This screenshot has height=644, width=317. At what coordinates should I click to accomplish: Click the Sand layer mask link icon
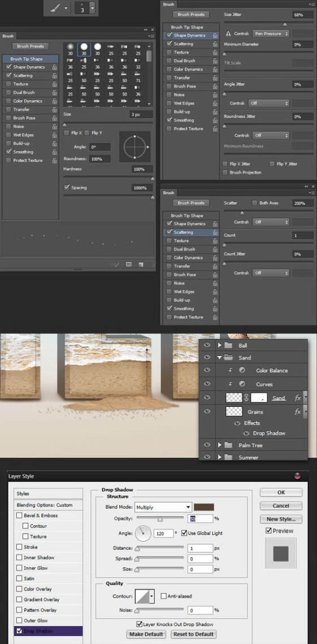coord(246,398)
